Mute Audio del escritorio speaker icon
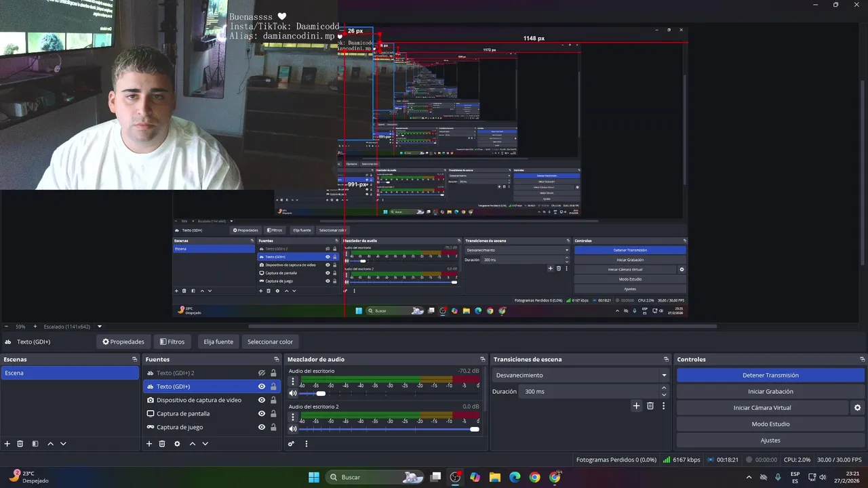 click(x=293, y=393)
